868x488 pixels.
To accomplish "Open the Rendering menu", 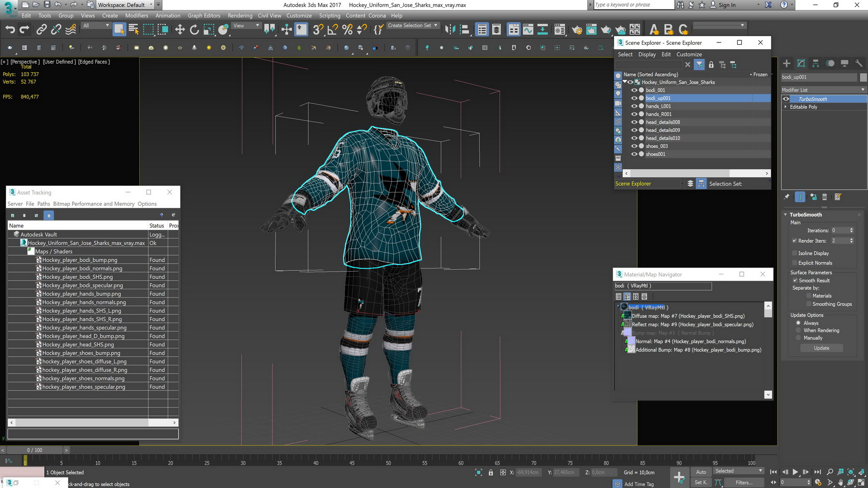I will click(x=240, y=15).
